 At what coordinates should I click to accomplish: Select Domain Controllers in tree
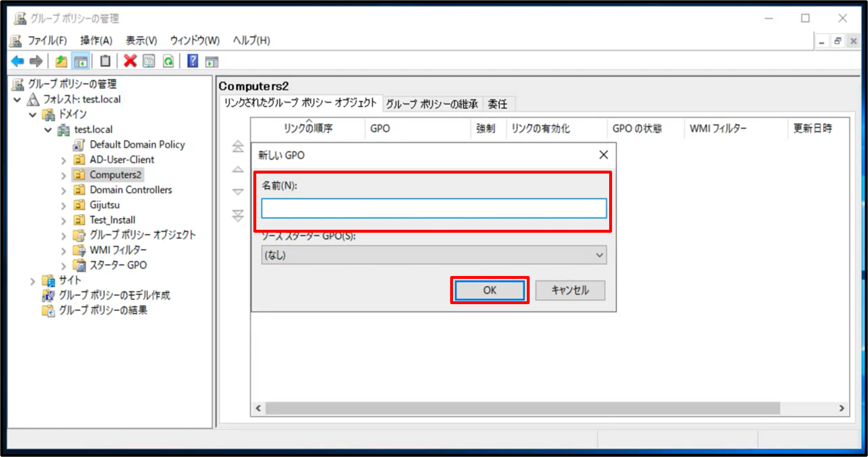(131, 190)
